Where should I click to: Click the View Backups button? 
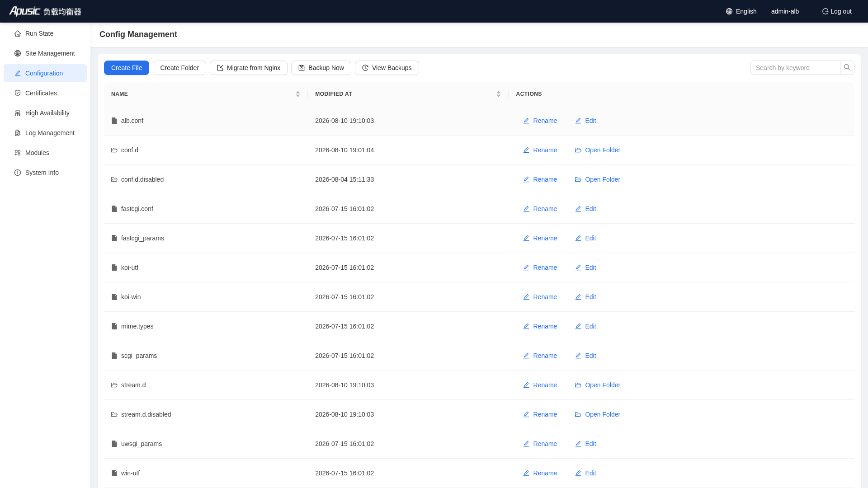pos(387,68)
